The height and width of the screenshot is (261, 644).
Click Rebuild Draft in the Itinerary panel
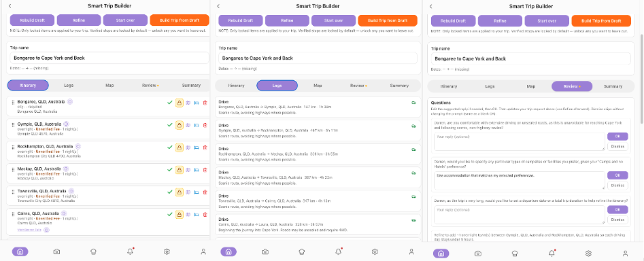click(x=32, y=20)
